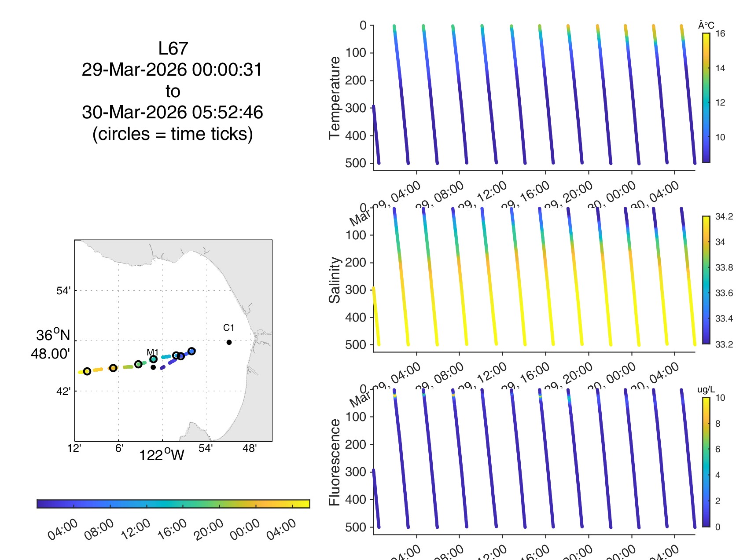Click the M1 mooring black dot on map
747x560 pixels.
[x=153, y=367]
